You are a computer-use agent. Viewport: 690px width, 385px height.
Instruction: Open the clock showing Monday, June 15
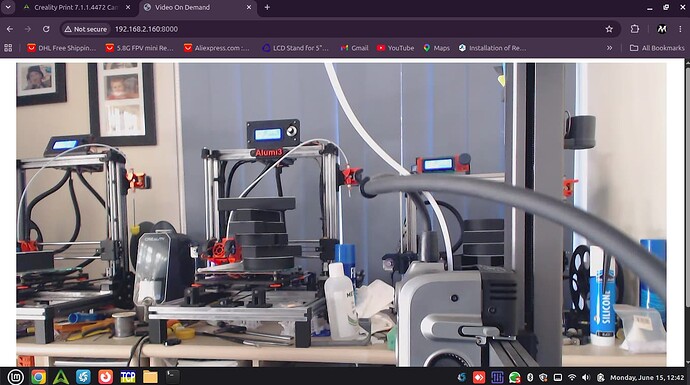click(x=647, y=378)
